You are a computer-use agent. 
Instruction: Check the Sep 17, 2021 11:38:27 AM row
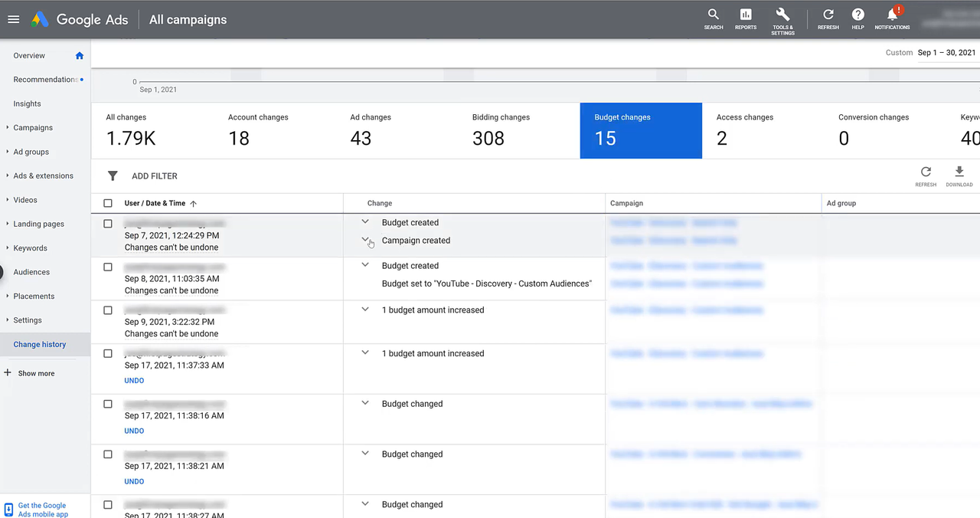pos(108,505)
